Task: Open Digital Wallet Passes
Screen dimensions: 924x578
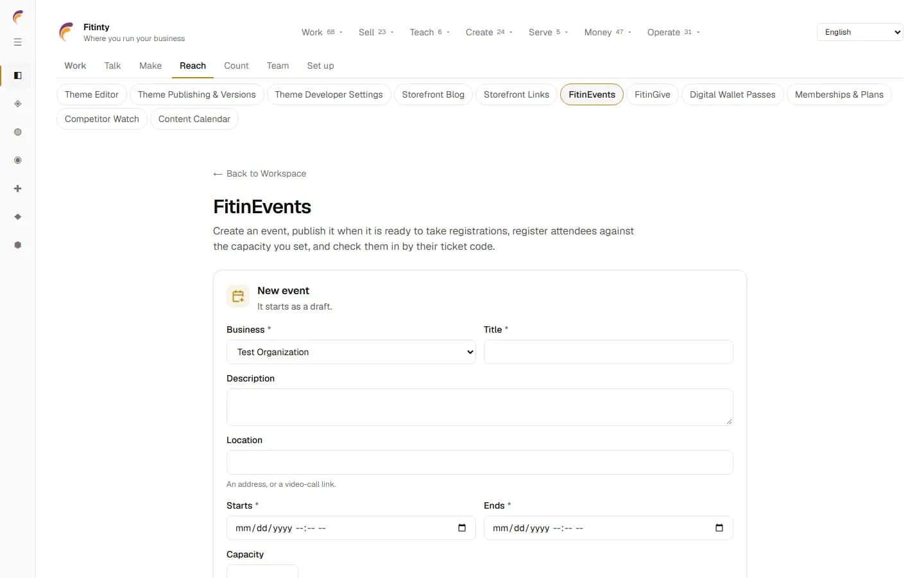Action: [732, 94]
